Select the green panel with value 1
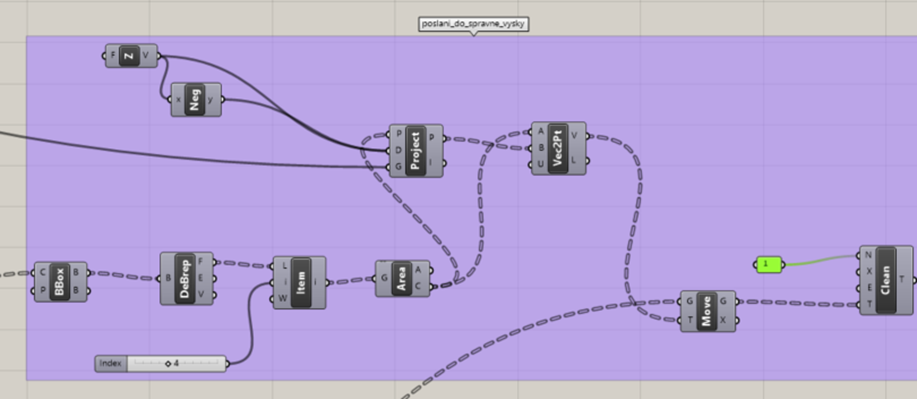The width and height of the screenshot is (917, 399). pos(768,264)
